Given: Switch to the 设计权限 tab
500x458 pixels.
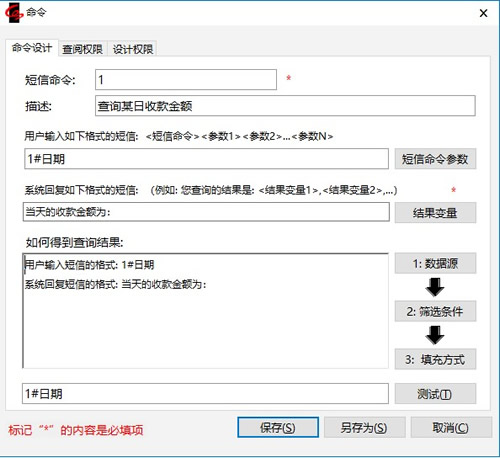Looking at the screenshot, I should [133, 49].
